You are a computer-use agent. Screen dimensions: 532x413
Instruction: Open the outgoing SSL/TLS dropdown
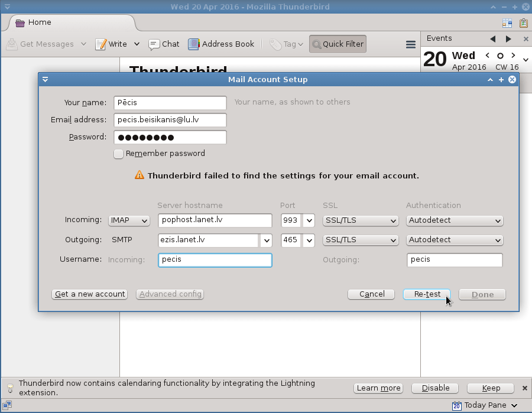361,240
